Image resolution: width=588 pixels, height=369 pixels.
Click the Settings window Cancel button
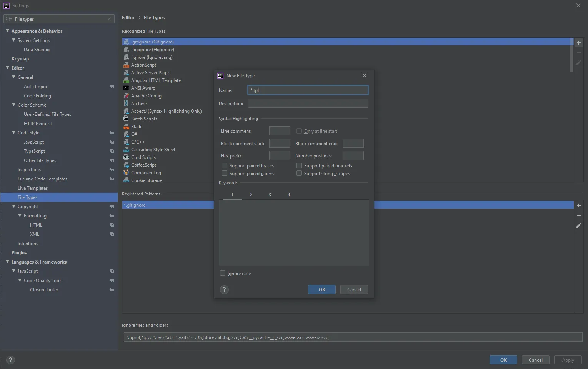click(x=536, y=360)
